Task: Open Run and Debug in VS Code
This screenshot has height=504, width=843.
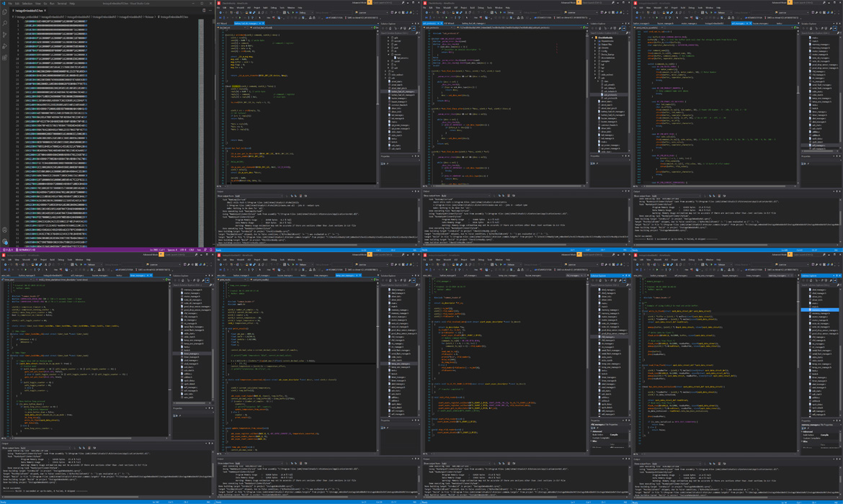Action: tap(5, 46)
